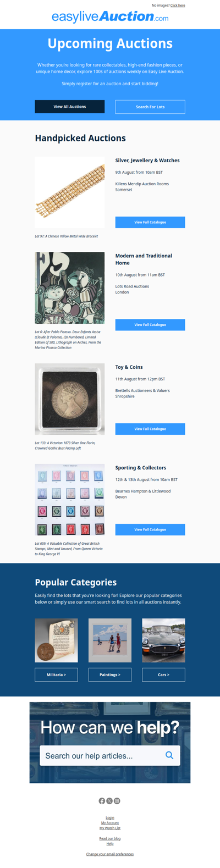Open the My Watch List link
This screenshot has width=220, height=868.
(110, 828)
